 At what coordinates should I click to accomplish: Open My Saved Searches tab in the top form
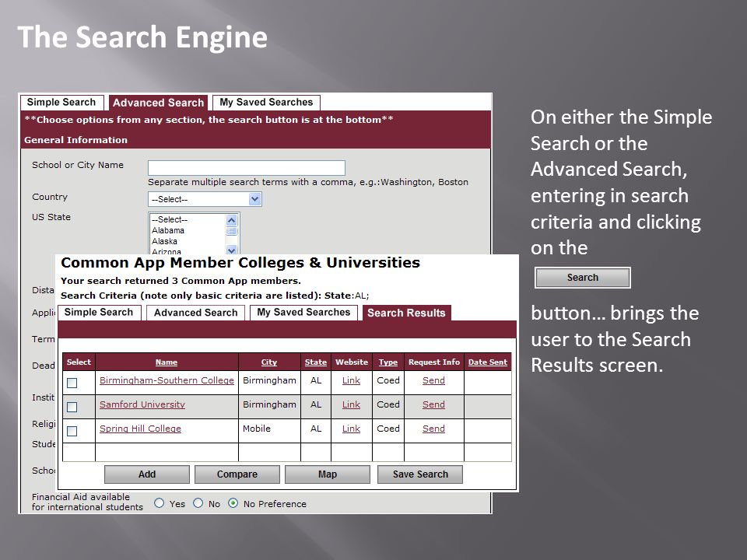[x=266, y=103]
